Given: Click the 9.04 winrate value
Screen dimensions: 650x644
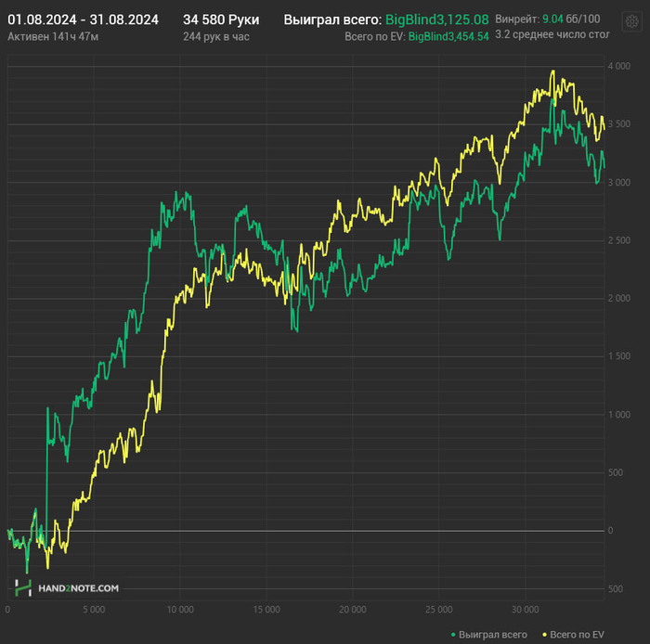Looking at the screenshot, I should tap(552, 19).
